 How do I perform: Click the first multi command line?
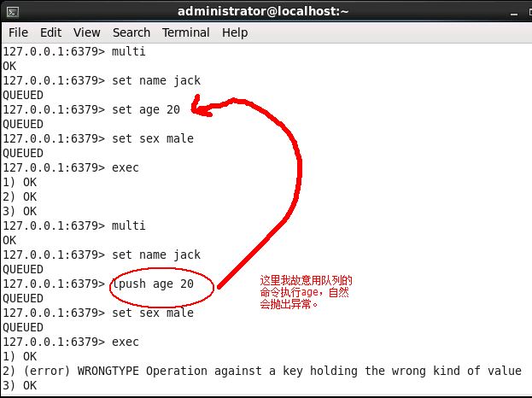pyautogui.click(x=74, y=51)
